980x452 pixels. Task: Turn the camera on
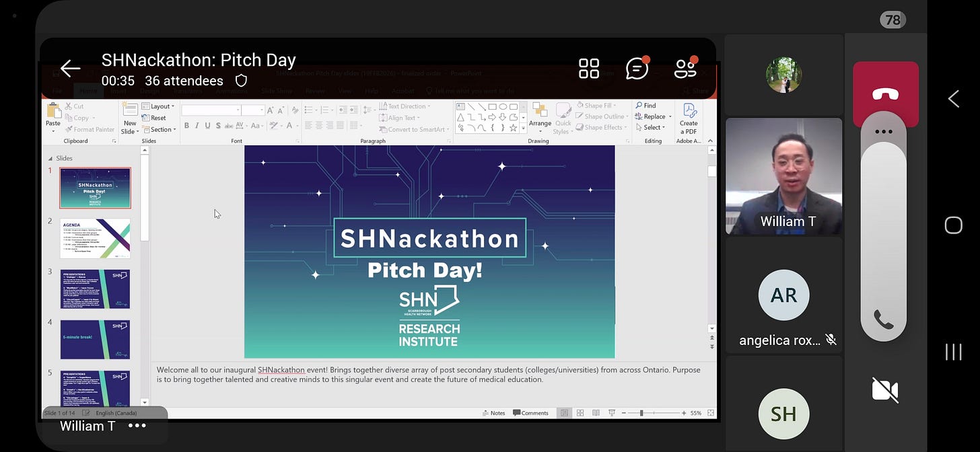point(885,390)
